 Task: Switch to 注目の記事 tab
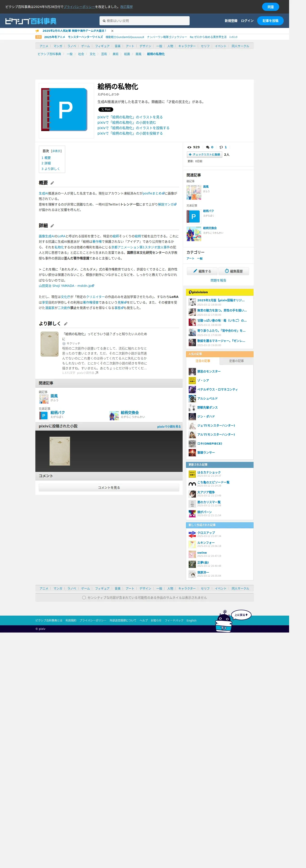coord(203,361)
